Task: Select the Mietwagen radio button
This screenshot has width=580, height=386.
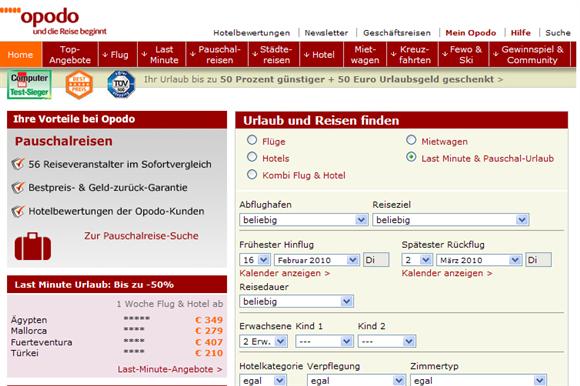Action: (411, 140)
